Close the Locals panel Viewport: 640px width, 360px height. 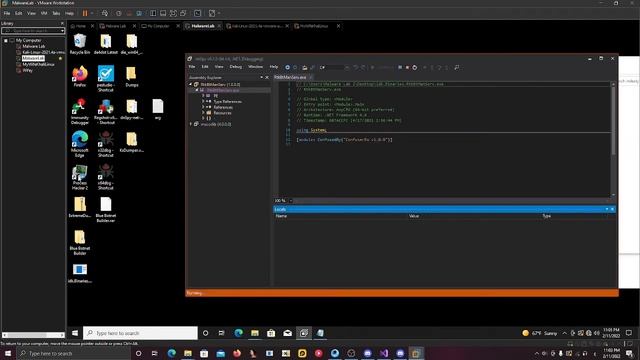pyautogui.click(x=612, y=209)
